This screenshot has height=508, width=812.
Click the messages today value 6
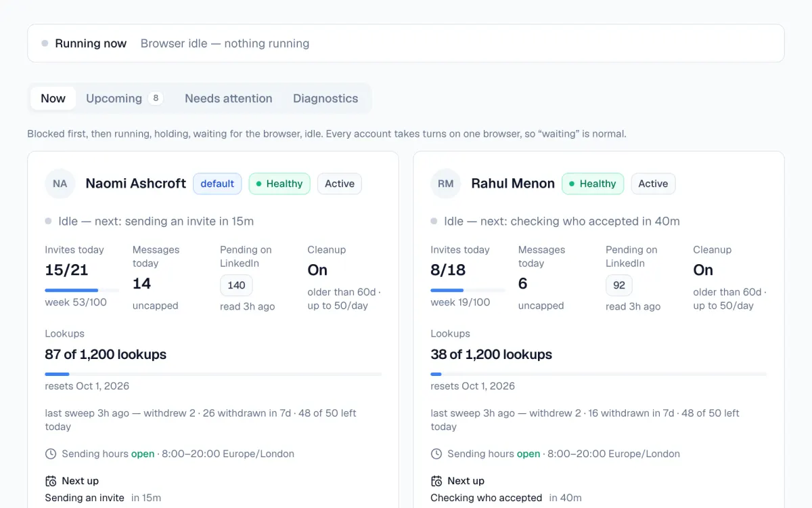pyautogui.click(x=522, y=284)
